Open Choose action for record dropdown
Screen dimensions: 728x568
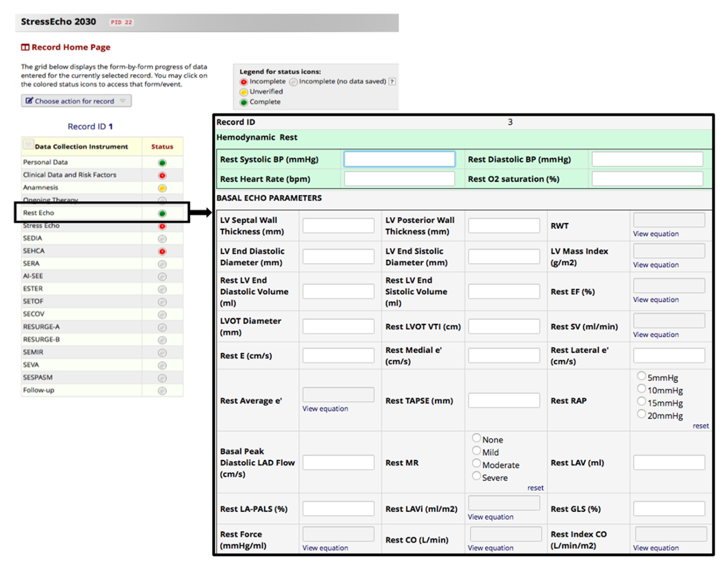click(76, 101)
